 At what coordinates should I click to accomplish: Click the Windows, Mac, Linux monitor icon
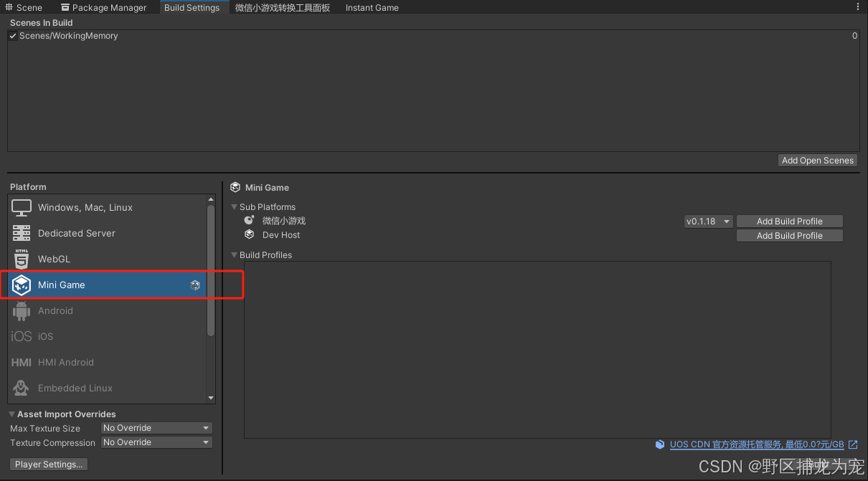coord(22,208)
